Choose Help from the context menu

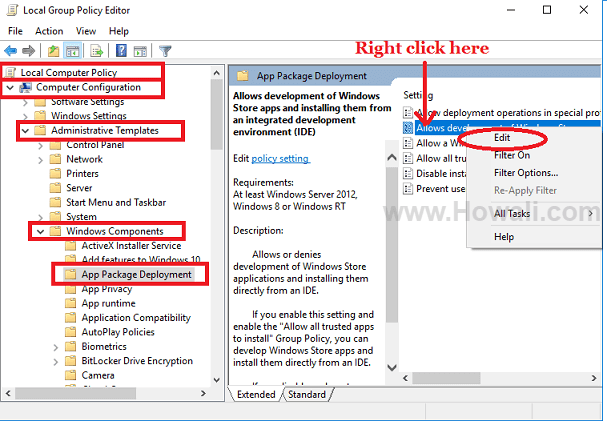504,236
